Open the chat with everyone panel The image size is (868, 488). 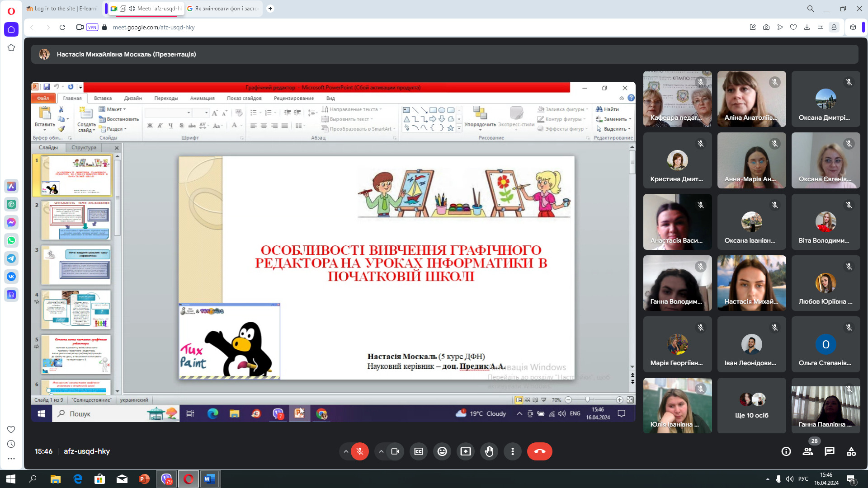click(830, 451)
